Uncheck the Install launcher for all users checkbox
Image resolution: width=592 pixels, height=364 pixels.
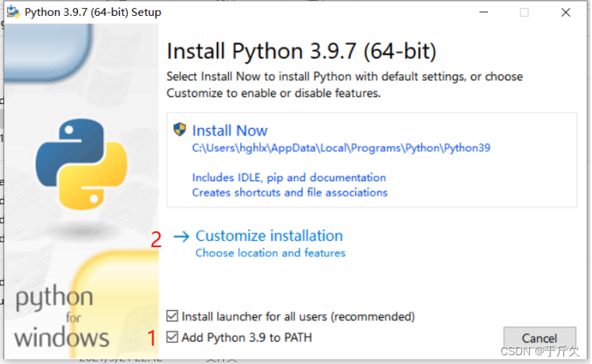(x=172, y=316)
